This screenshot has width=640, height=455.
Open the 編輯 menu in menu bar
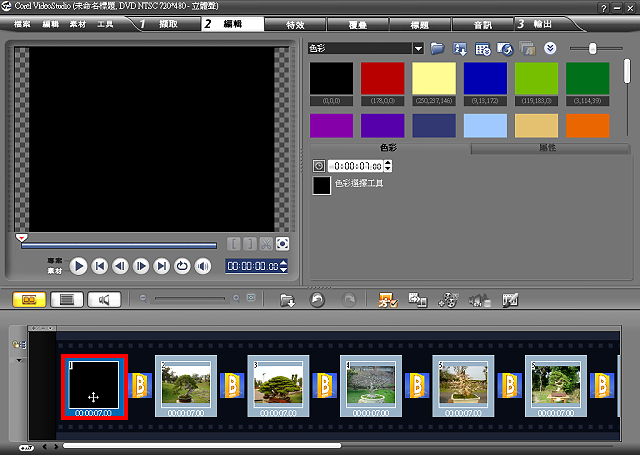pyautogui.click(x=51, y=24)
